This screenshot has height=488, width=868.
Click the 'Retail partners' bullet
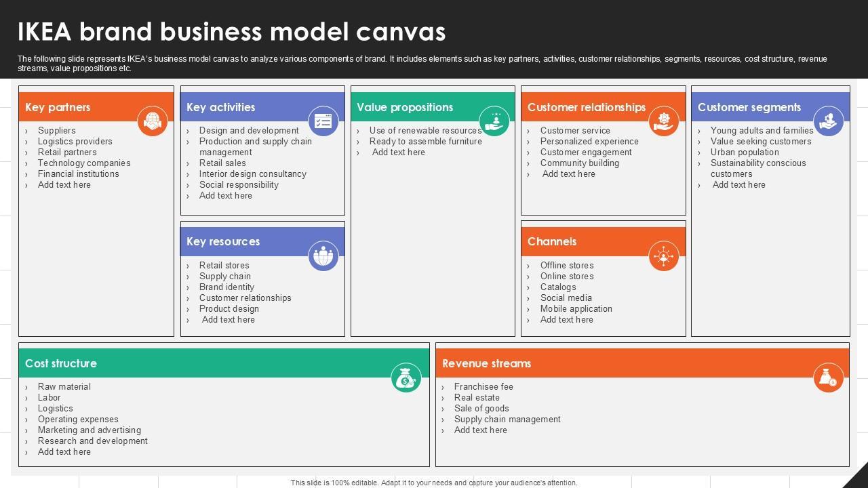click(67, 152)
